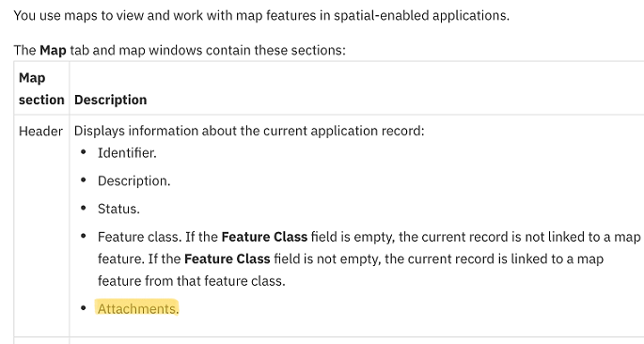Click the bullet dot beside Attachments
644x344 pixels.
(84, 308)
